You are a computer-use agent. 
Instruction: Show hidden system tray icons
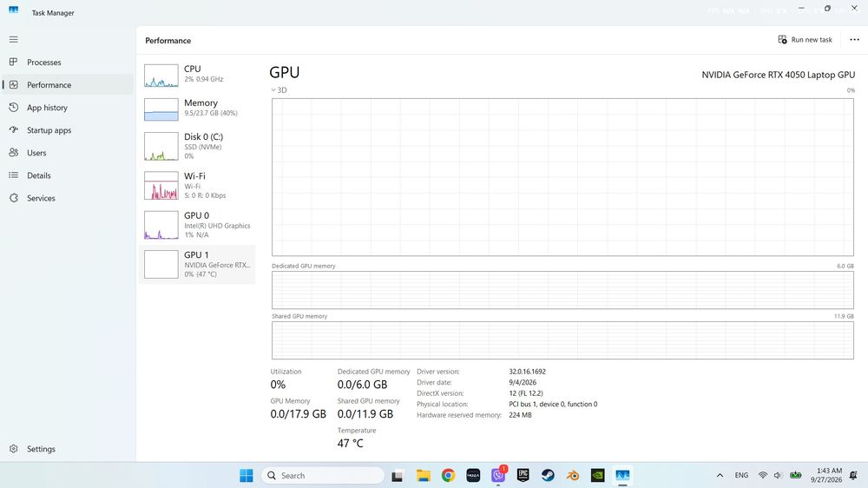tap(720, 475)
